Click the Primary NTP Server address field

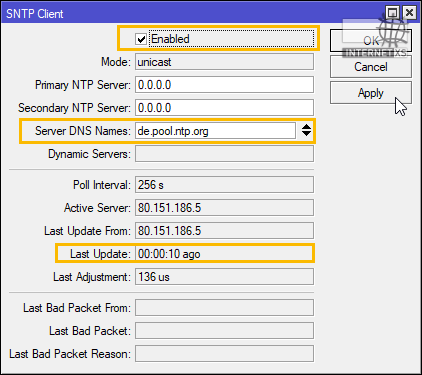pos(224,85)
